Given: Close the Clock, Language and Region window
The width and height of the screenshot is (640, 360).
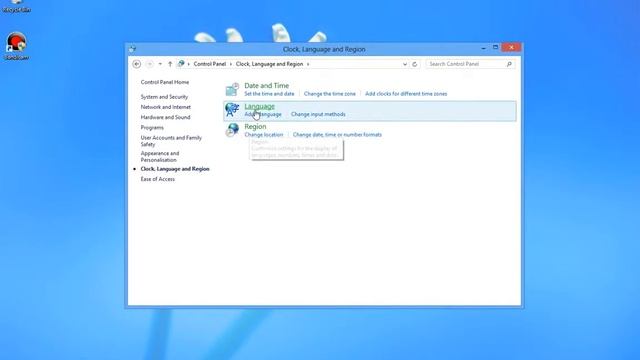Looking at the screenshot, I should [x=511, y=47].
